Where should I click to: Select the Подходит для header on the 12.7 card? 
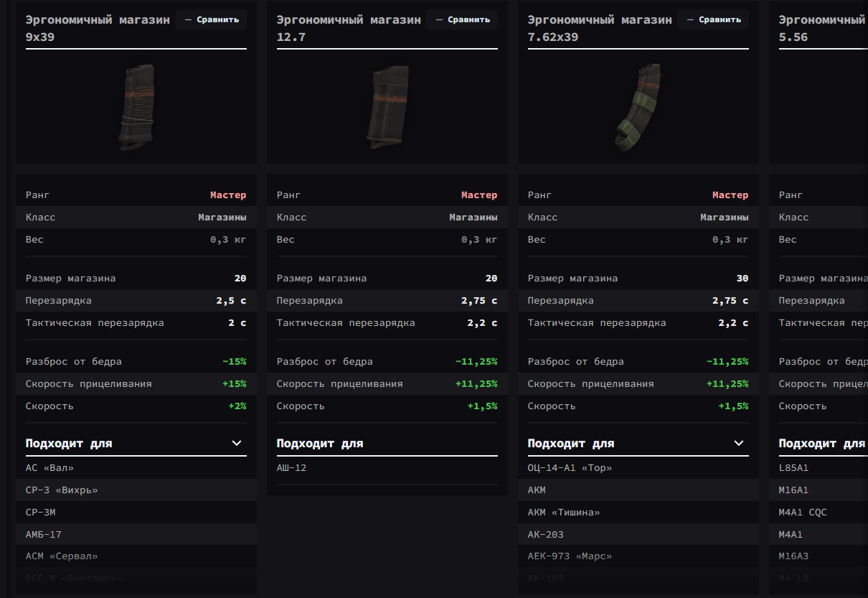click(320, 443)
